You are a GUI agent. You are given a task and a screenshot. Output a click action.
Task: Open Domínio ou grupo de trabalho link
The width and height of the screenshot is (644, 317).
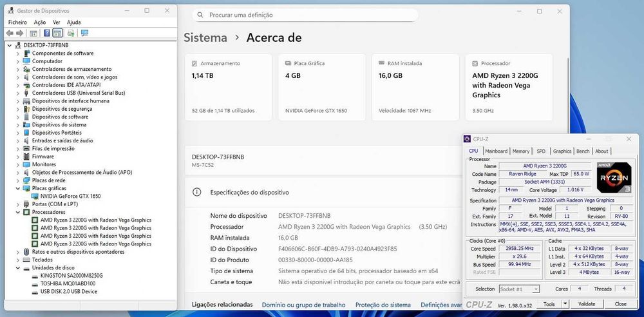click(303, 305)
